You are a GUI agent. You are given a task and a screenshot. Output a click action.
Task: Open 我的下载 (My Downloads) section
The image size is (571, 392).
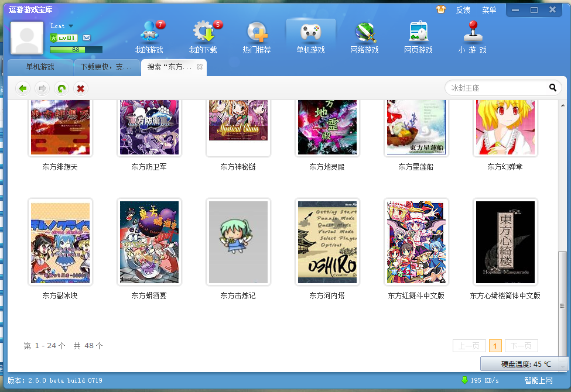pos(203,38)
